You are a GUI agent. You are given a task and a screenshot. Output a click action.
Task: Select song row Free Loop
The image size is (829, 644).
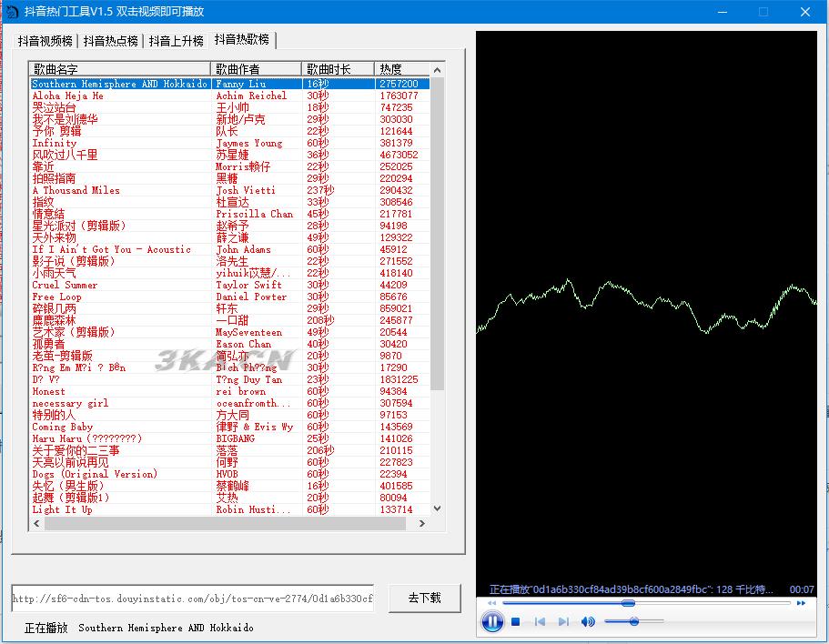tap(229, 297)
